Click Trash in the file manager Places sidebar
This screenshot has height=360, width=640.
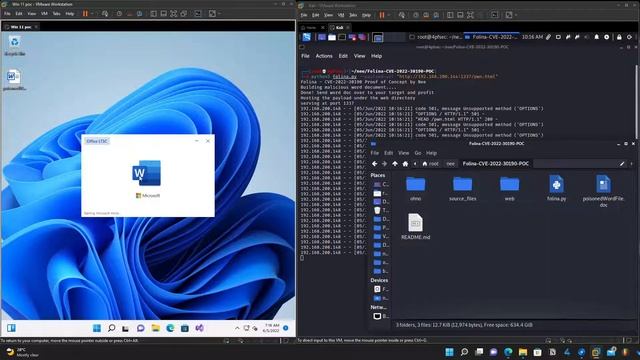click(x=380, y=210)
